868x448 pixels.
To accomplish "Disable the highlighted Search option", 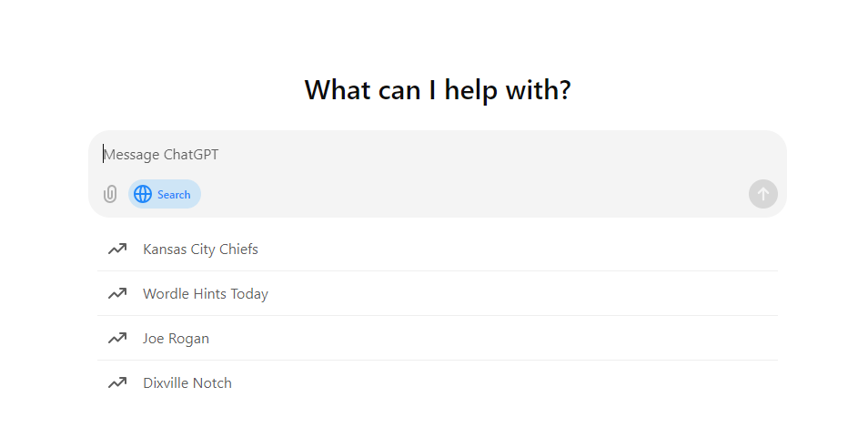I will (165, 194).
